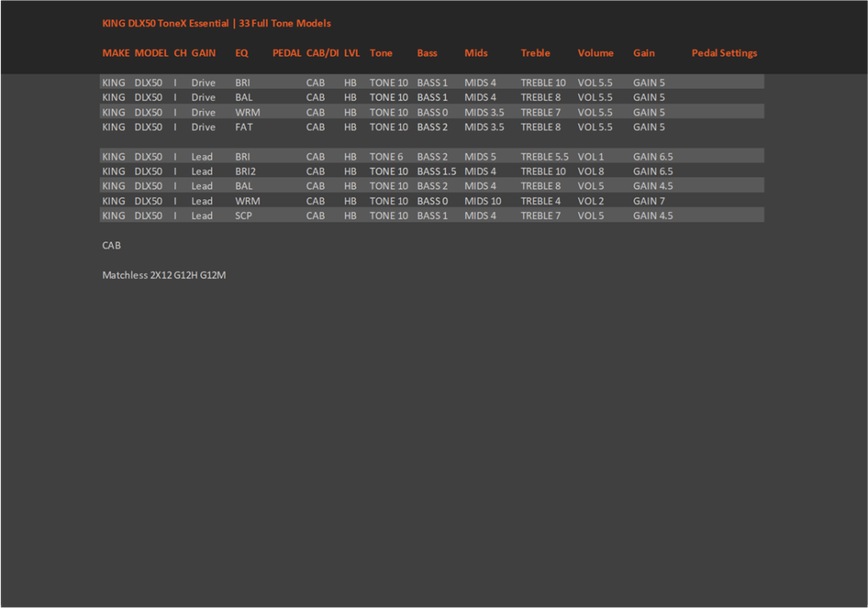Select Lead in the Lead BRI2 row
This screenshot has height=608, width=868.
coord(202,171)
